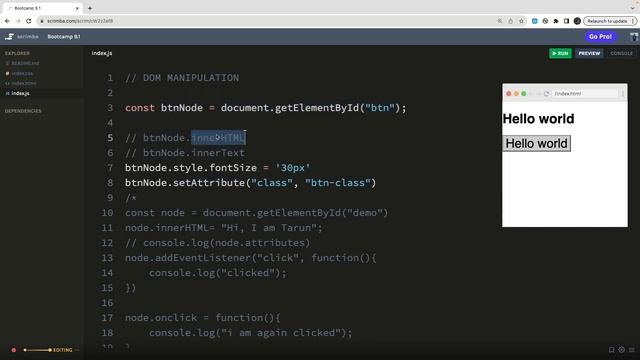
Task: Click the preview window's three-dot menu
Action: point(623,94)
